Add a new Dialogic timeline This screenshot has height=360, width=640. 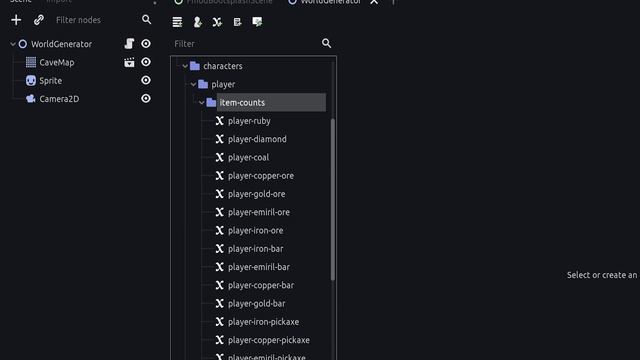177,22
